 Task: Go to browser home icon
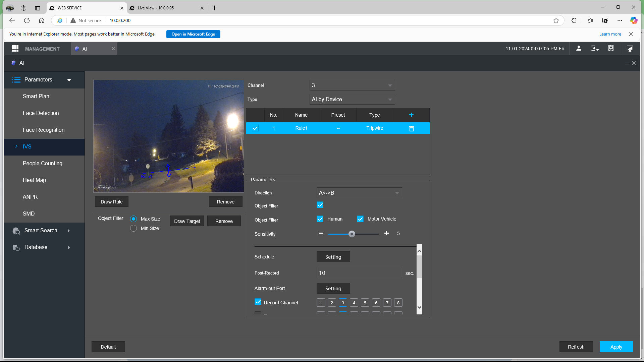coord(42,20)
